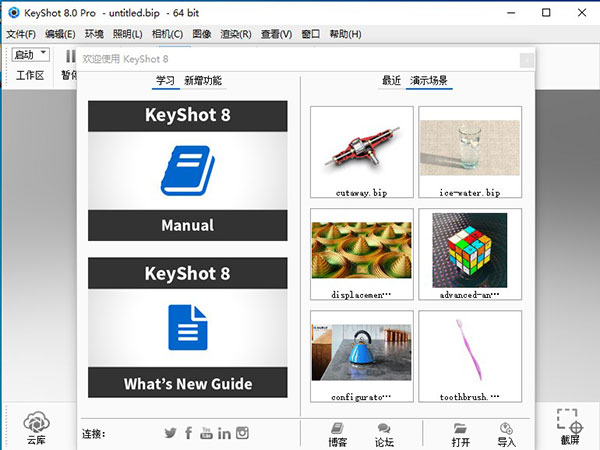Open the KeyShot 8 Manual book icon
600x450 pixels.
click(x=188, y=170)
